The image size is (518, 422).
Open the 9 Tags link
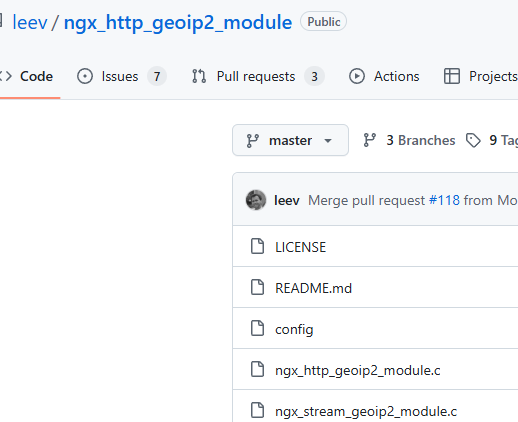coord(503,140)
